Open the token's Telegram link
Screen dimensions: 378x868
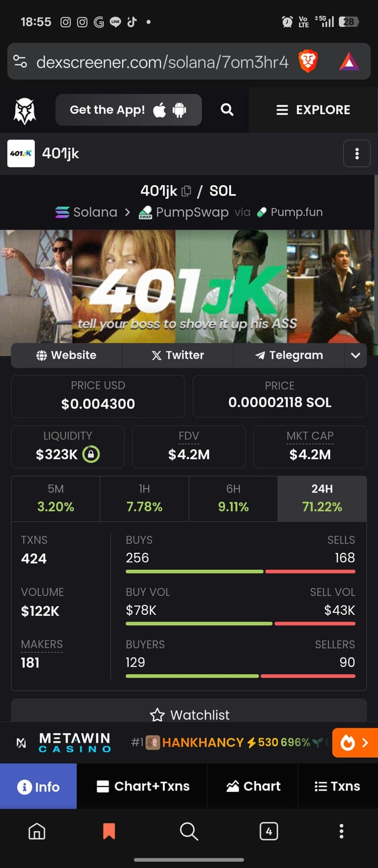(289, 355)
